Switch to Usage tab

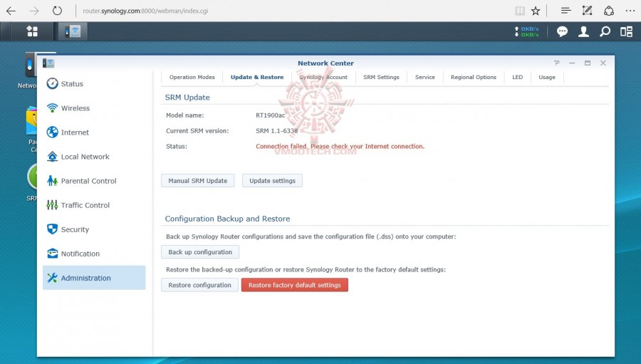pyautogui.click(x=547, y=78)
